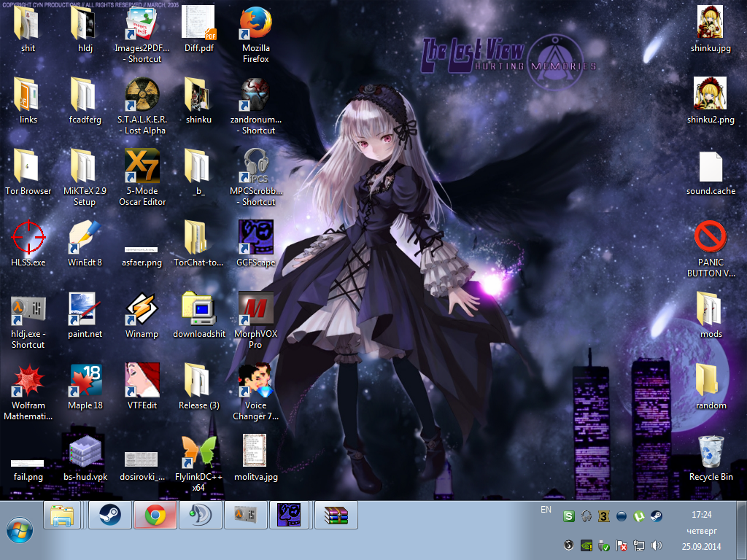Screen dimensions: 747x560
Task: Select the PANIC BUTTON desktop icon
Action: (710, 237)
